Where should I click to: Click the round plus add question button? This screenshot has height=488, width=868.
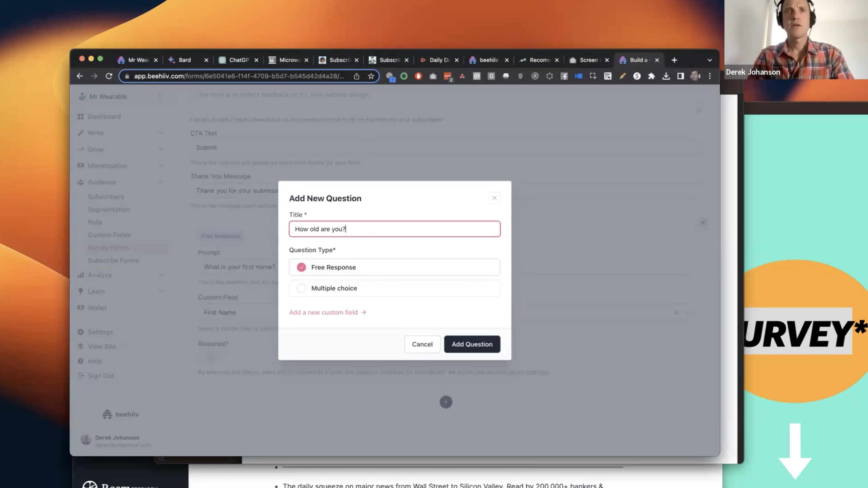445,402
